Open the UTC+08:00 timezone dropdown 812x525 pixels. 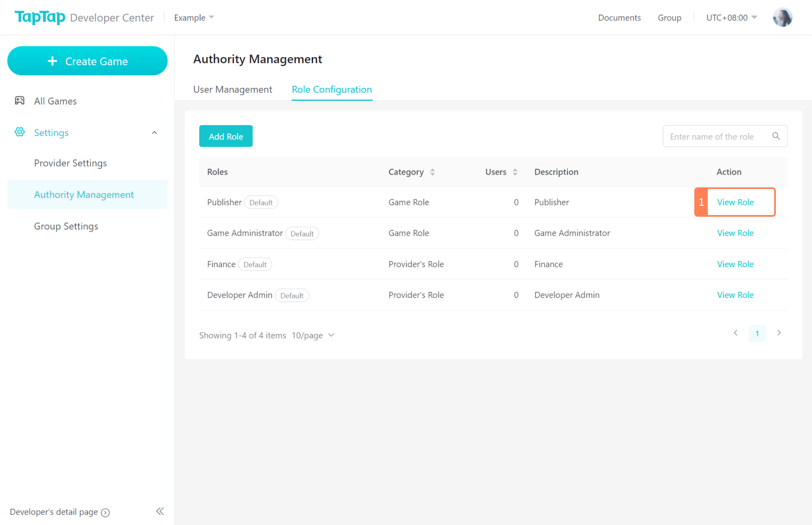coord(731,18)
